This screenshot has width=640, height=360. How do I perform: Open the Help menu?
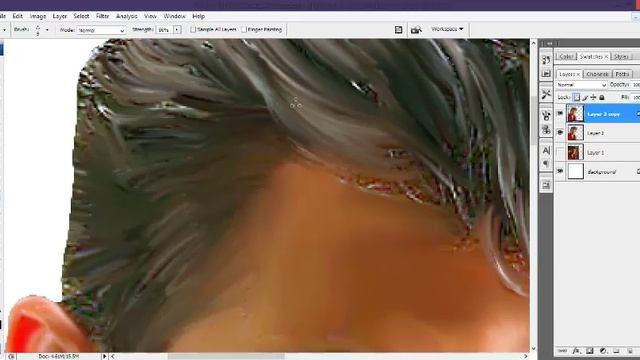point(198,16)
